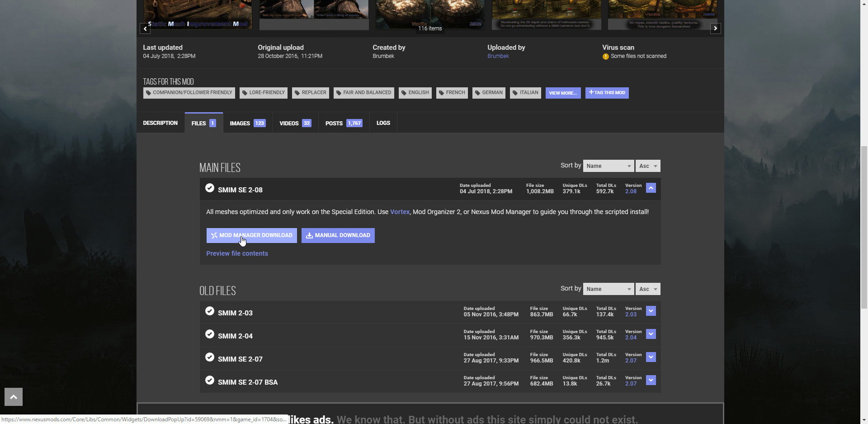Click the left carousel arrow above file details
Image resolution: width=868 pixels, height=424 pixels.
click(145, 29)
